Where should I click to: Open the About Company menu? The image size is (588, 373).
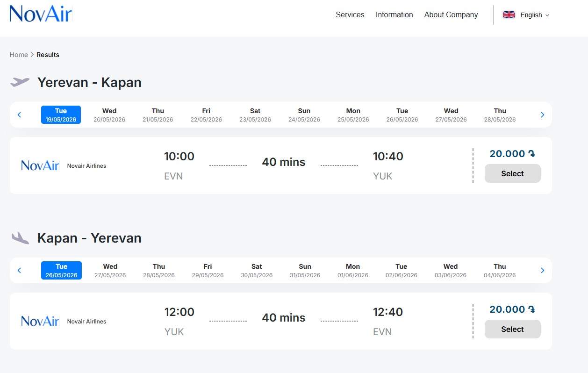(451, 15)
